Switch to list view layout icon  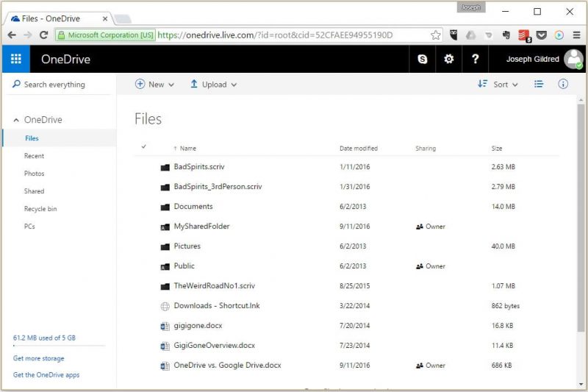pyautogui.click(x=539, y=84)
